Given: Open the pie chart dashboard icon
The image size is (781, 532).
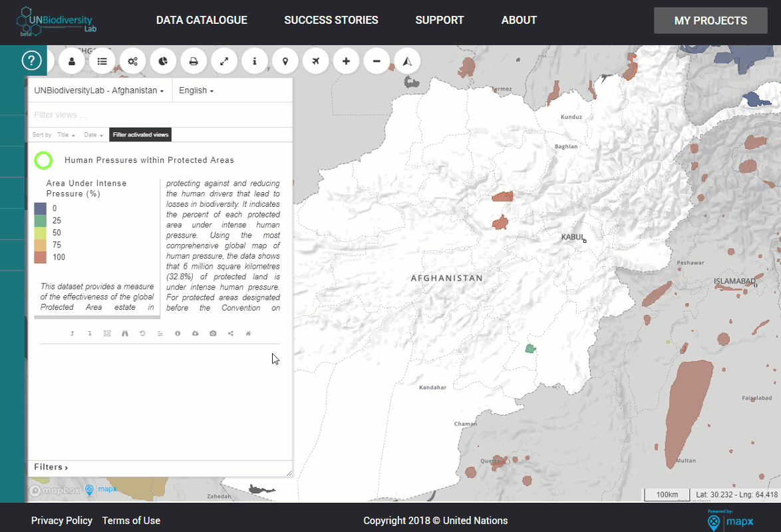Looking at the screenshot, I should 163,61.
